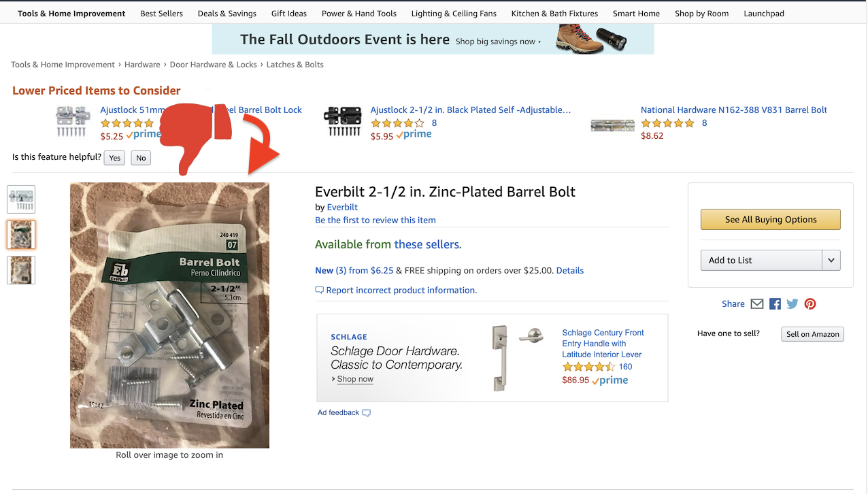Go to Latches & Bolts breadcrumb
Viewport: 868px width, 494px height.
pyautogui.click(x=295, y=65)
